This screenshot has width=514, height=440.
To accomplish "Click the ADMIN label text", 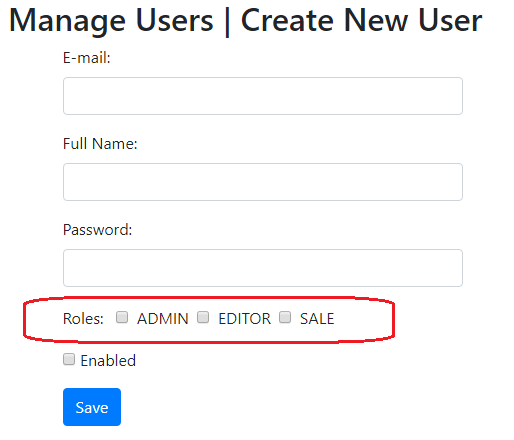I will pyautogui.click(x=163, y=319).
